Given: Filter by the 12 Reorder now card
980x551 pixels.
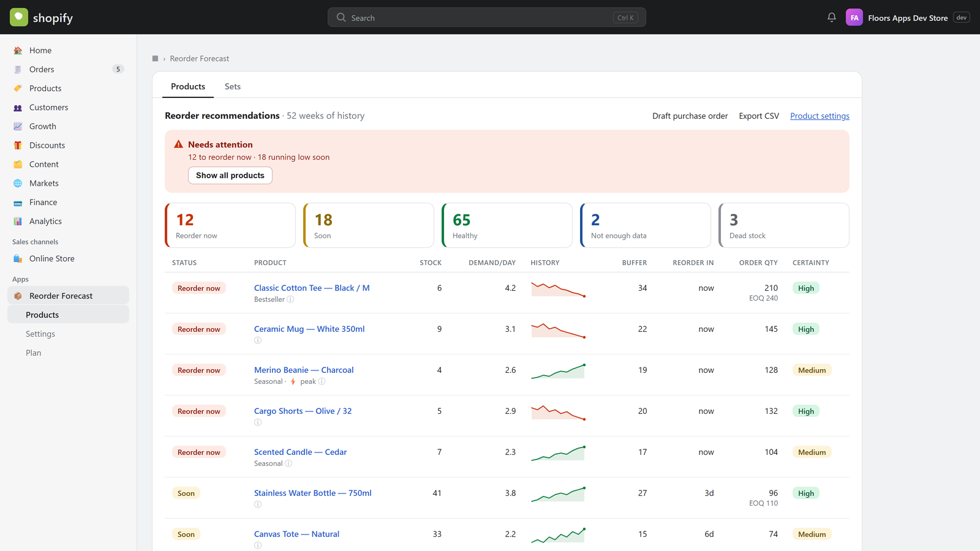Looking at the screenshot, I should 230,225.
